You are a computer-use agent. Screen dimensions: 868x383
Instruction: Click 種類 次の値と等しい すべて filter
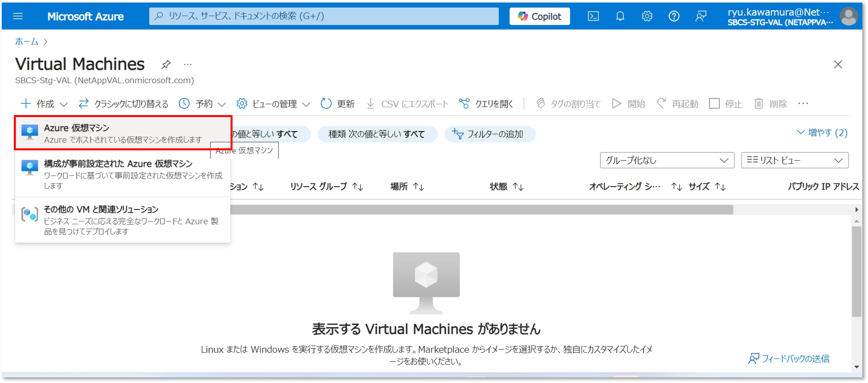pyautogui.click(x=377, y=134)
